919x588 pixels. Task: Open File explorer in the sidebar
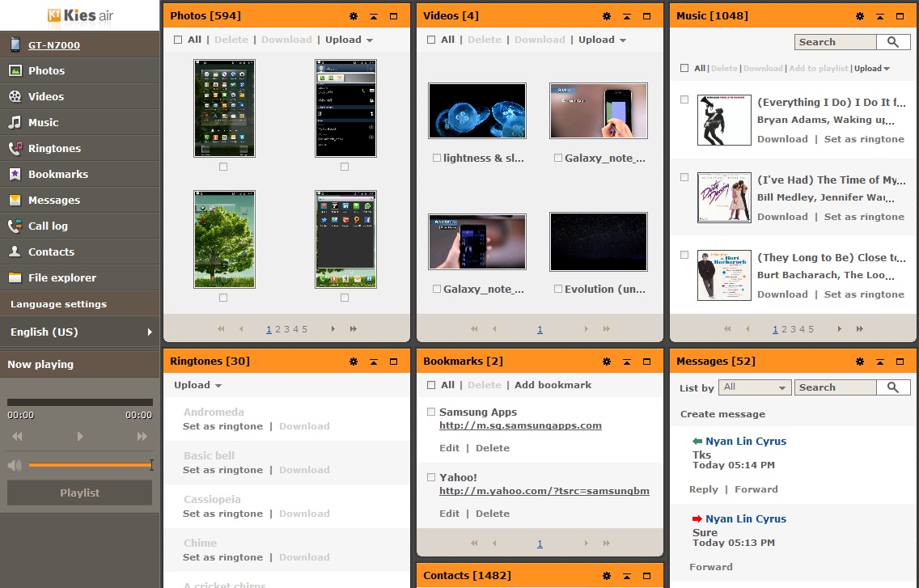pos(80,278)
